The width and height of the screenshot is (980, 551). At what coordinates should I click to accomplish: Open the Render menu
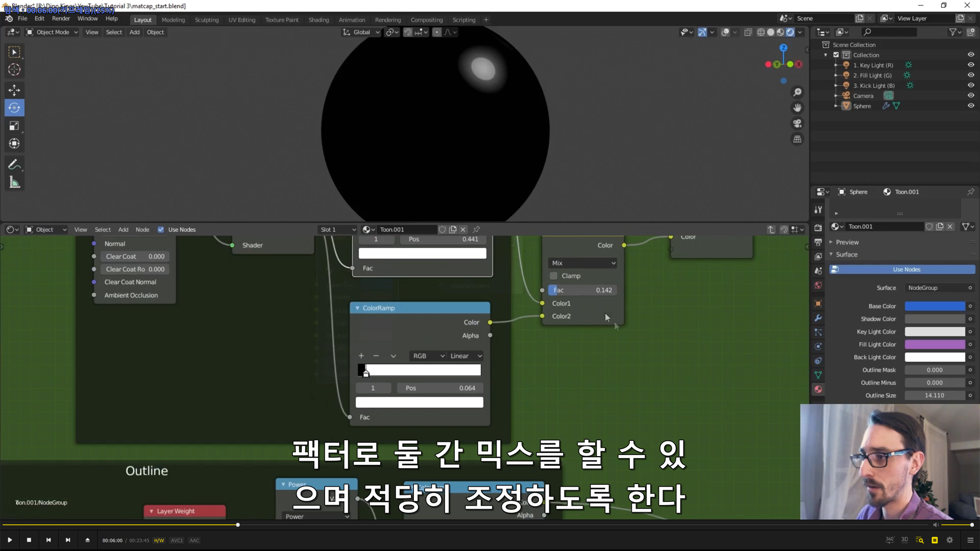[x=61, y=18]
